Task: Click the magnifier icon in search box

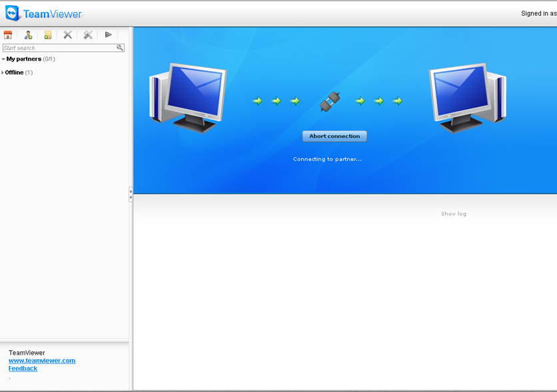Action: [120, 47]
